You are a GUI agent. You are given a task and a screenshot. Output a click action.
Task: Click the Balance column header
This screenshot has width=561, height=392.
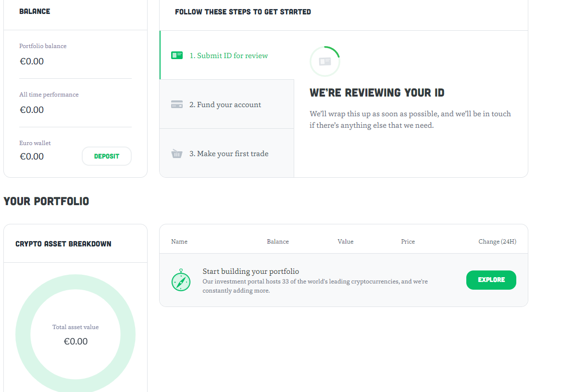click(x=278, y=241)
